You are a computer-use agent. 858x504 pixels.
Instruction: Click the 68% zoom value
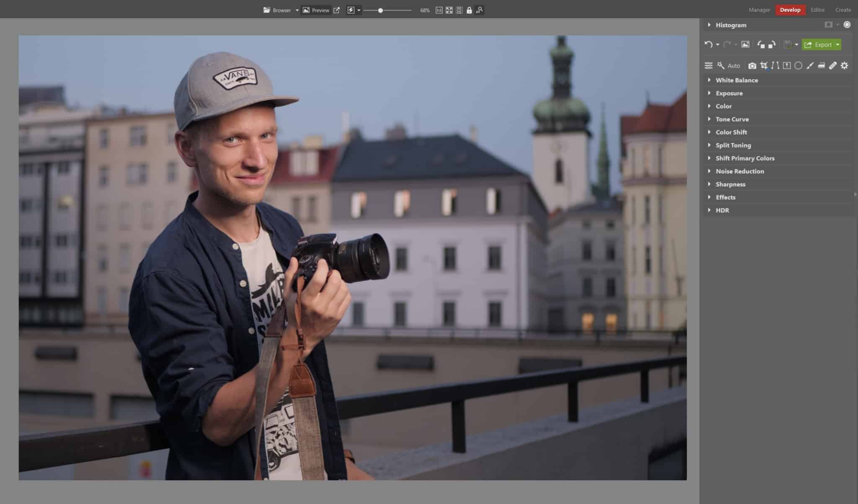click(425, 10)
